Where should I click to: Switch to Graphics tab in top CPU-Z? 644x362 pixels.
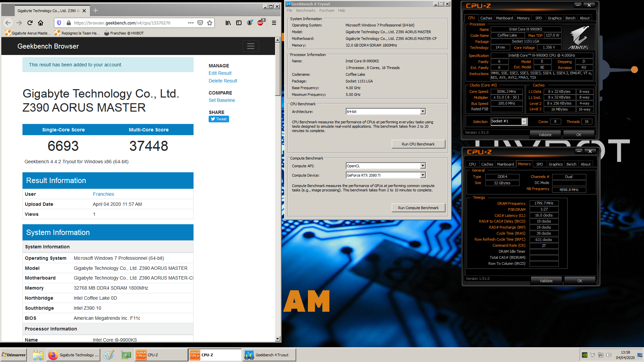coord(554,18)
